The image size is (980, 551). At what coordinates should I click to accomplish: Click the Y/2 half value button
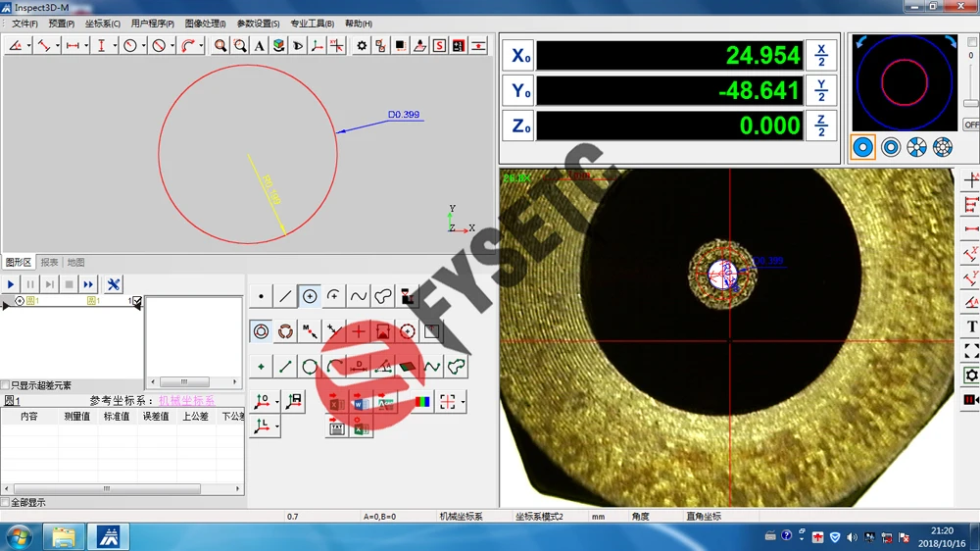pos(821,91)
